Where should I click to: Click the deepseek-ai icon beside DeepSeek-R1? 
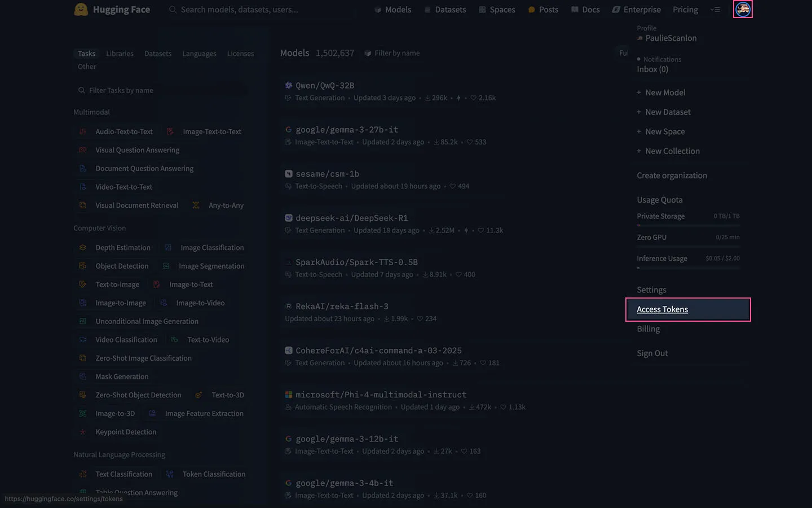tap(289, 218)
